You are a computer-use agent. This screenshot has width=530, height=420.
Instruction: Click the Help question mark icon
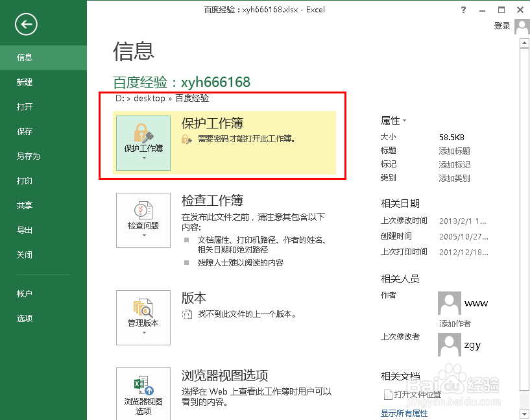pos(463,10)
